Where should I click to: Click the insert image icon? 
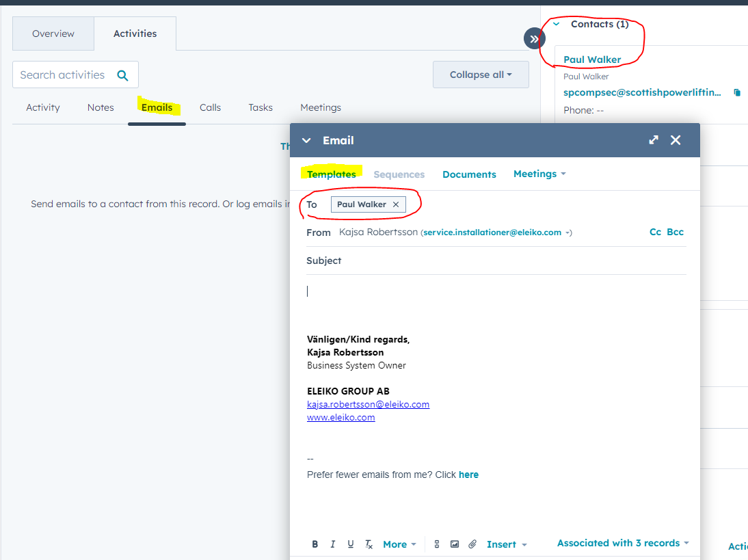pyautogui.click(x=455, y=544)
